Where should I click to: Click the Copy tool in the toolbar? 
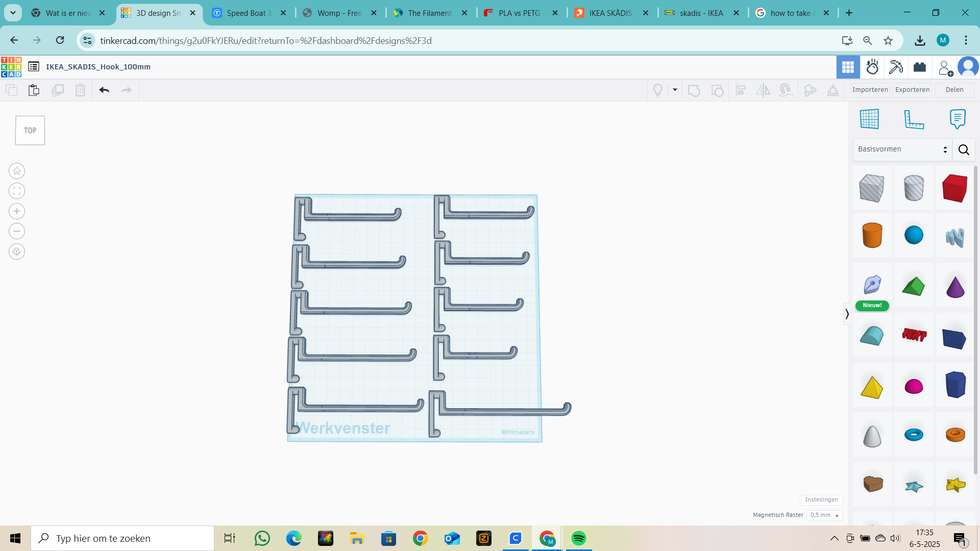[11, 90]
